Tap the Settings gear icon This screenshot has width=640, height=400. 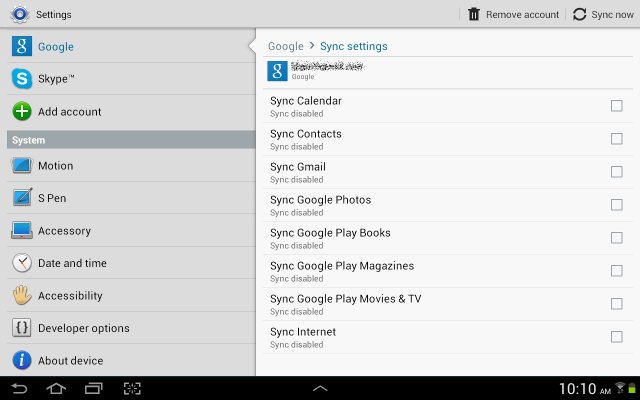[x=20, y=14]
